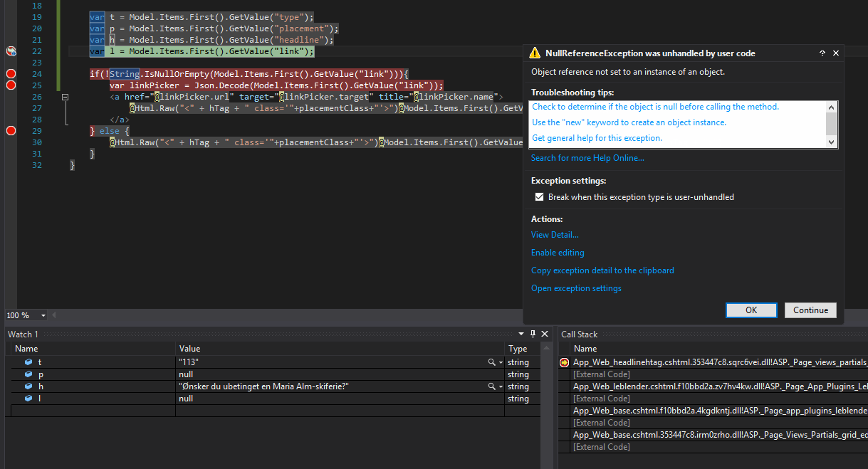Open text visualizer magnifier for headline value

click(x=491, y=386)
